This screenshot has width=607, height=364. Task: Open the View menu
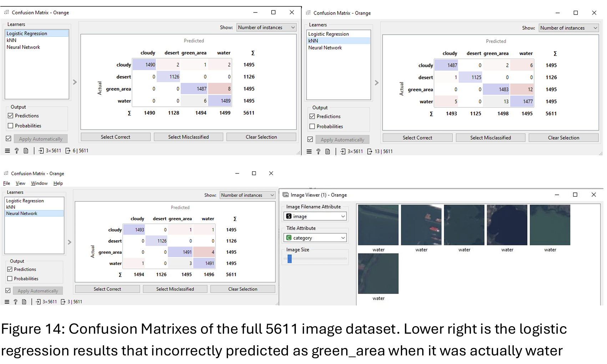[20, 183]
